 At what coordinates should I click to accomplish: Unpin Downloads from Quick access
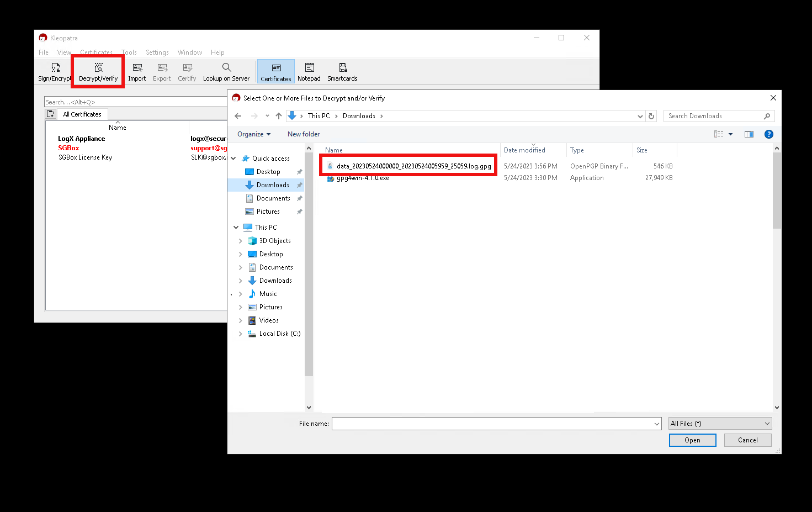coord(299,184)
